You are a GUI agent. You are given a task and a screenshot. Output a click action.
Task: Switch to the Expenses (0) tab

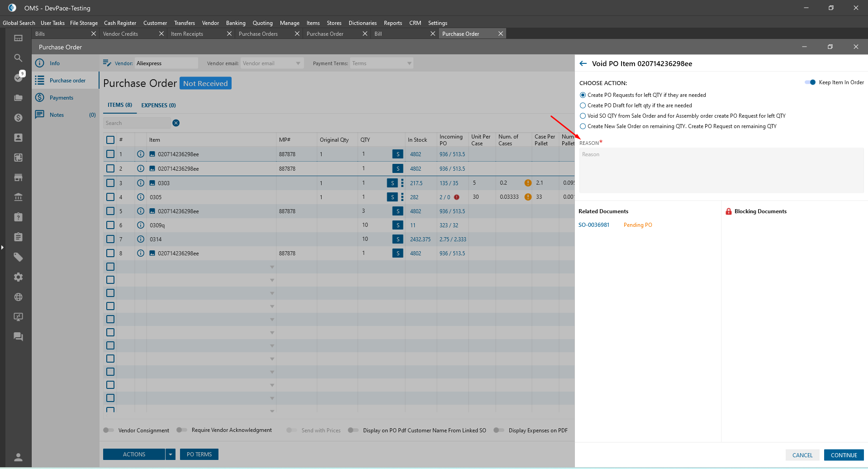(158, 105)
